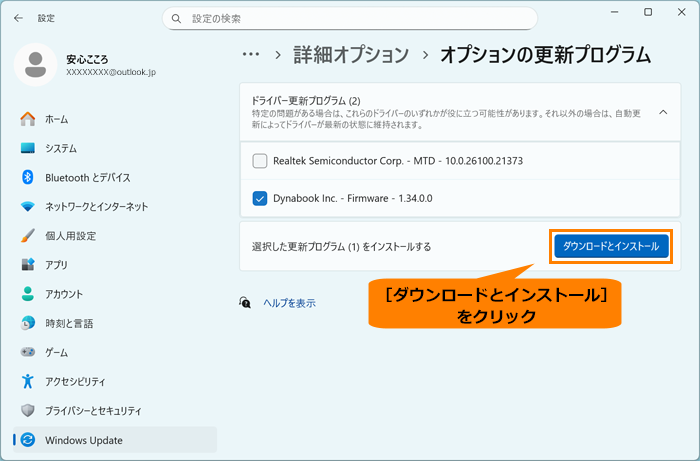Image resolution: width=700 pixels, height=461 pixels.
Task: Click the settings search field
Action: tap(350, 18)
